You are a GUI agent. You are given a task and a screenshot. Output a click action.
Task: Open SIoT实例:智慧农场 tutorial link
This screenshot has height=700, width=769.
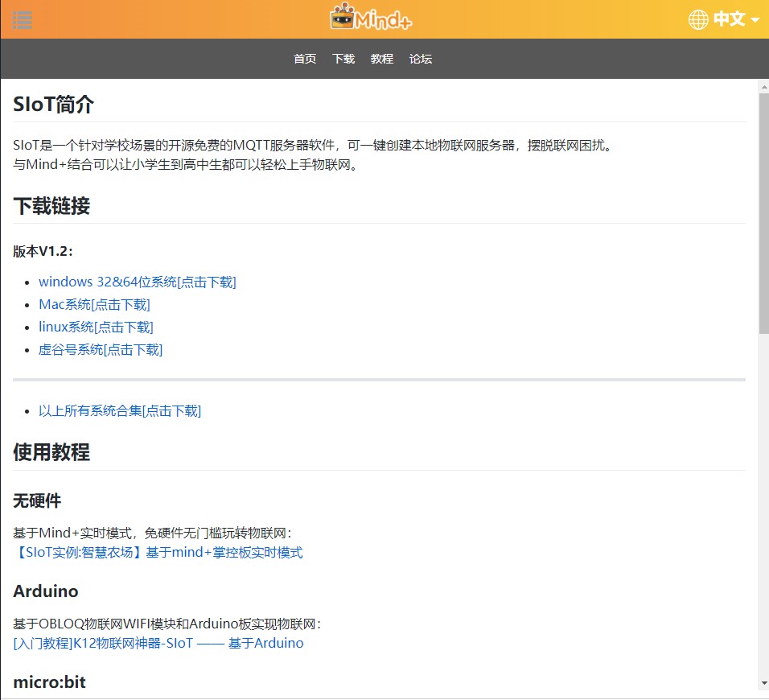(x=158, y=552)
